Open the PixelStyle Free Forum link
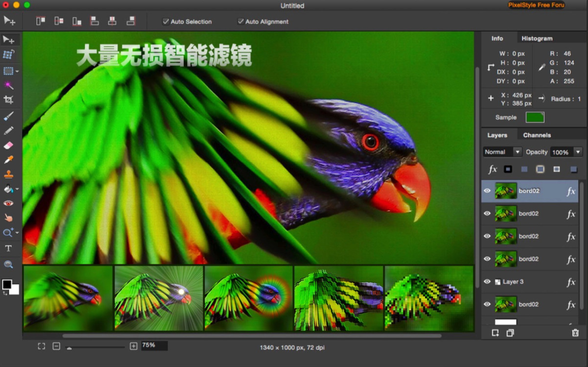The height and width of the screenshot is (367, 588). point(536,5)
